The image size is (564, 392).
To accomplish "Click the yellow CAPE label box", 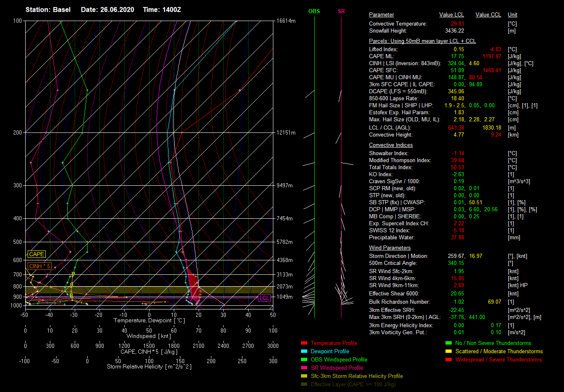I will (x=37, y=255).
